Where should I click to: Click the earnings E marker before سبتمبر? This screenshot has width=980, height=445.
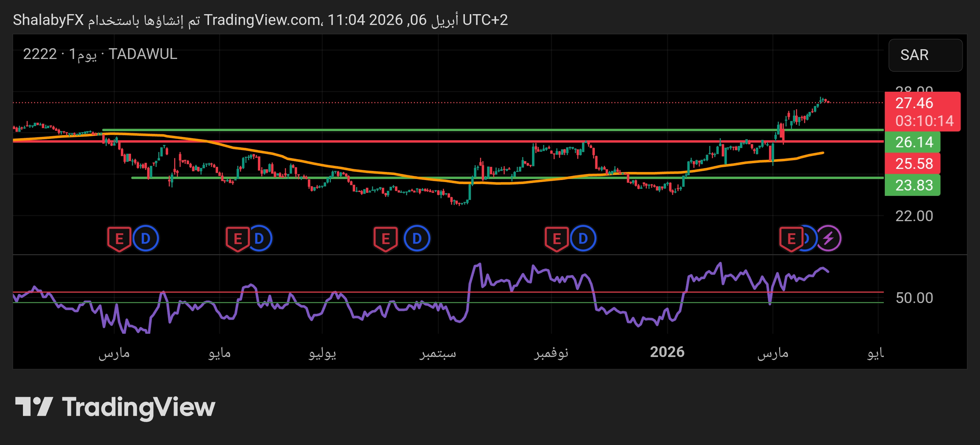(x=386, y=239)
